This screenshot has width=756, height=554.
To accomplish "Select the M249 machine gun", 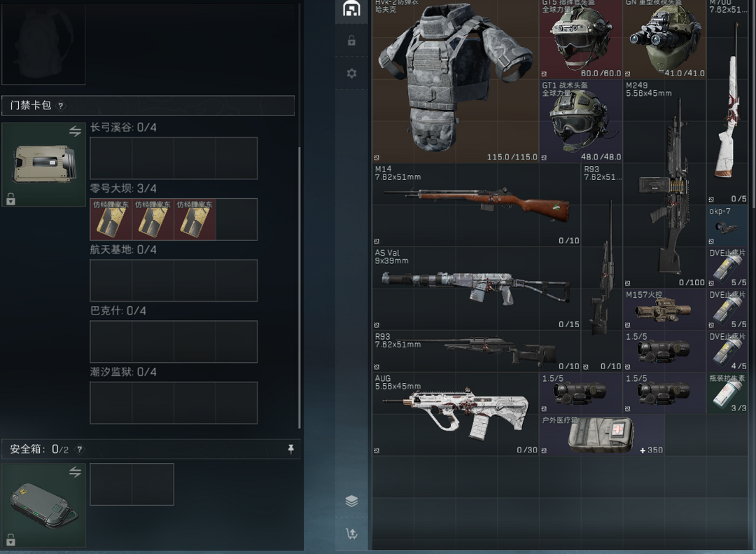I will coord(664,184).
